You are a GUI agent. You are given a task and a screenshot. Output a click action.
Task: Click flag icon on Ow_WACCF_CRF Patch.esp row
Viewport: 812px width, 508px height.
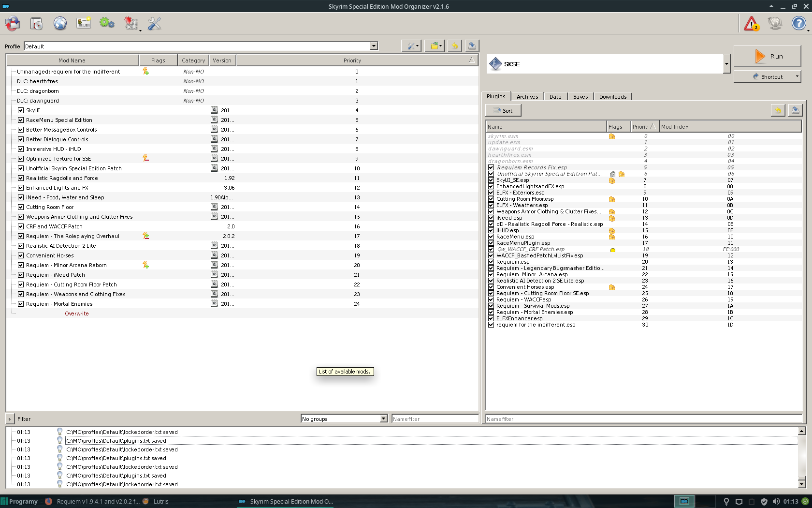(x=612, y=250)
